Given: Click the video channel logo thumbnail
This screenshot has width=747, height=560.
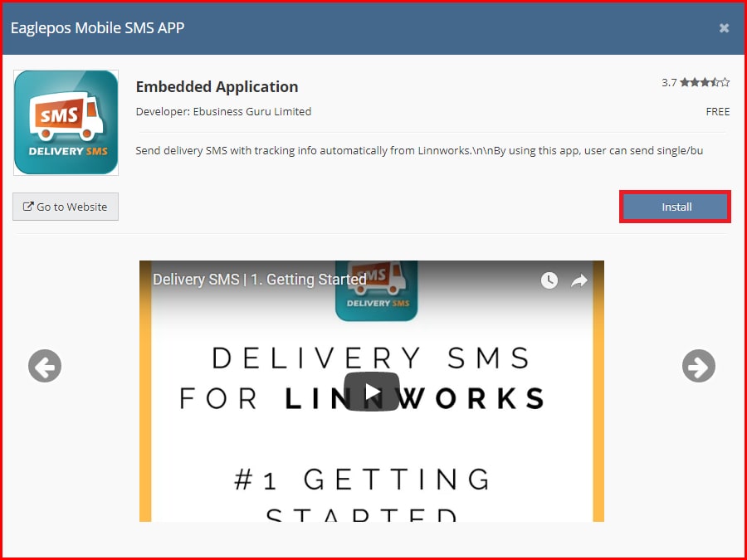Looking at the screenshot, I should 376,290.
